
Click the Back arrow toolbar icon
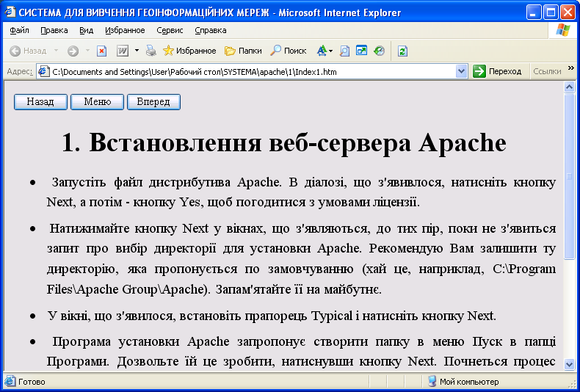coord(15,51)
